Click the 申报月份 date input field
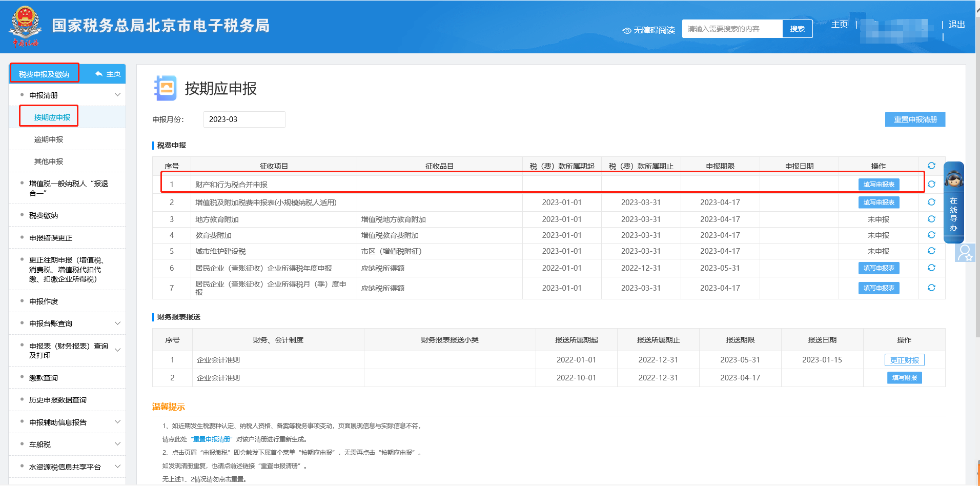 tap(244, 119)
